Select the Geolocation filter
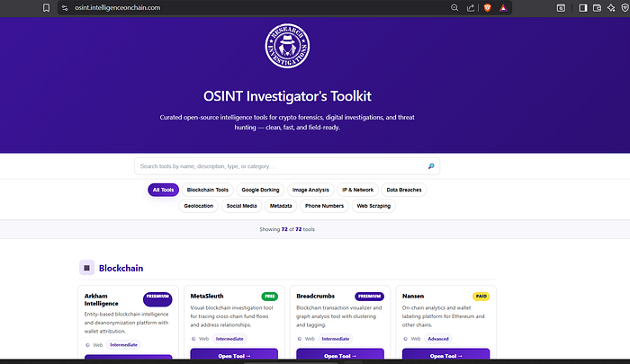The image size is (630, 364). click(x=199, y=206)
